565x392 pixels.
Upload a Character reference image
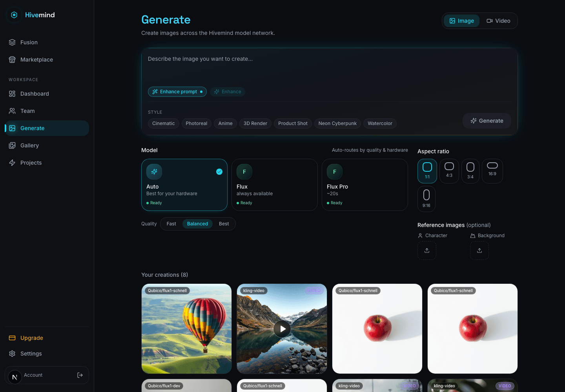pyautogui.click(x=427, y=250)
